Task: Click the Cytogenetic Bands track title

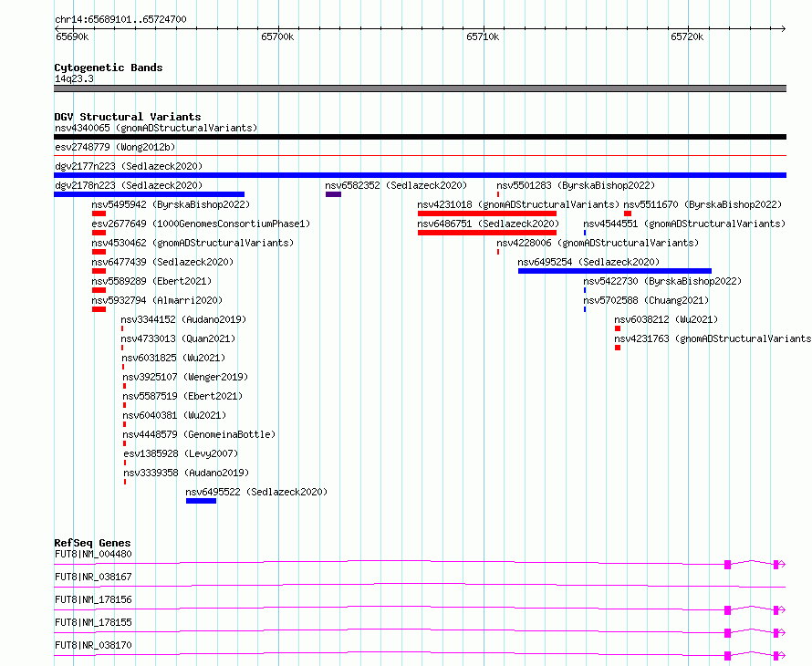Action: coord(109,68)
